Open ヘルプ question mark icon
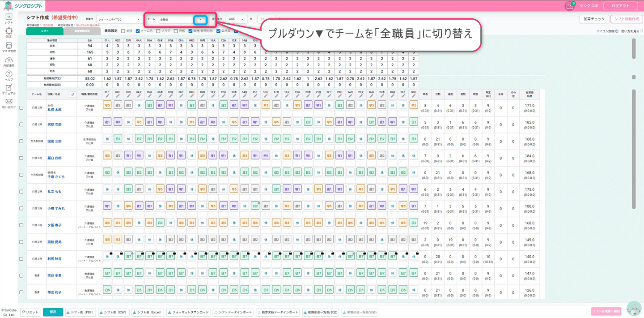The width and height of the screenshot is (644, 318). [8, 75]
